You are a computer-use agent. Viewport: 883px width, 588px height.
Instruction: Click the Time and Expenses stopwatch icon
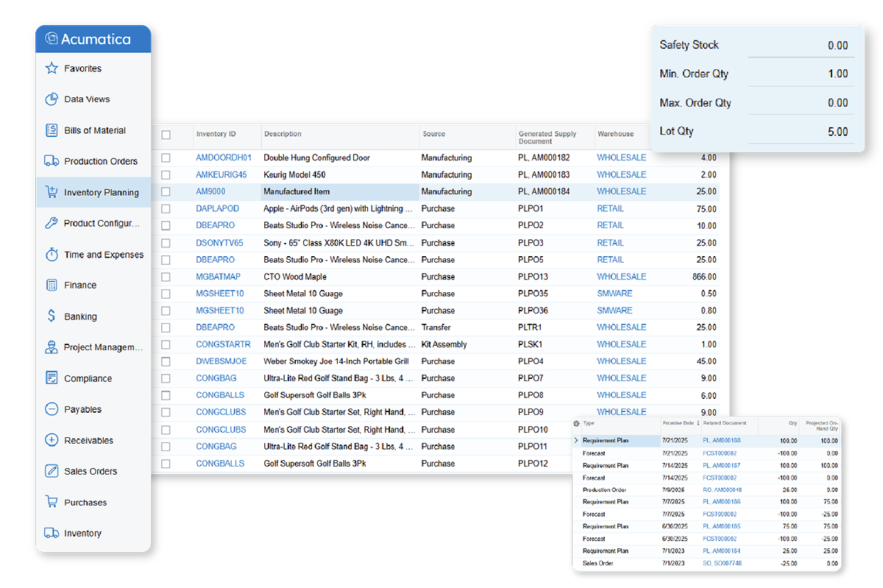click(52, 255)
